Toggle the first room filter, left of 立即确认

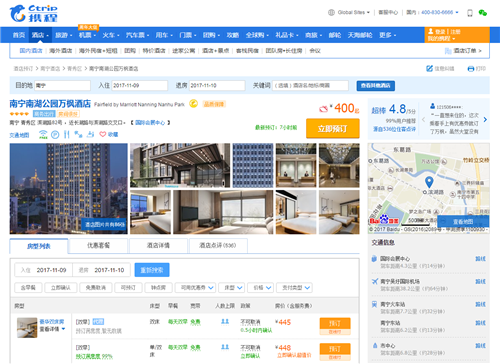28,287
